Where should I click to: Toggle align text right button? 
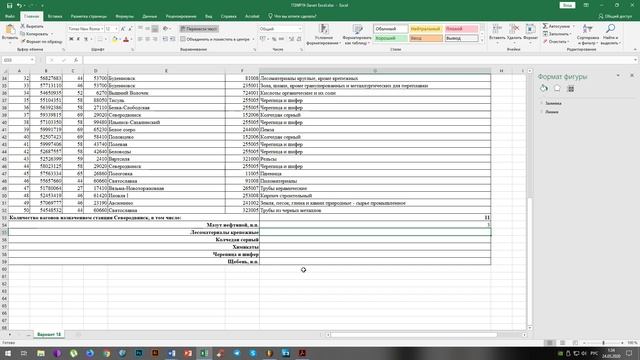155,39
